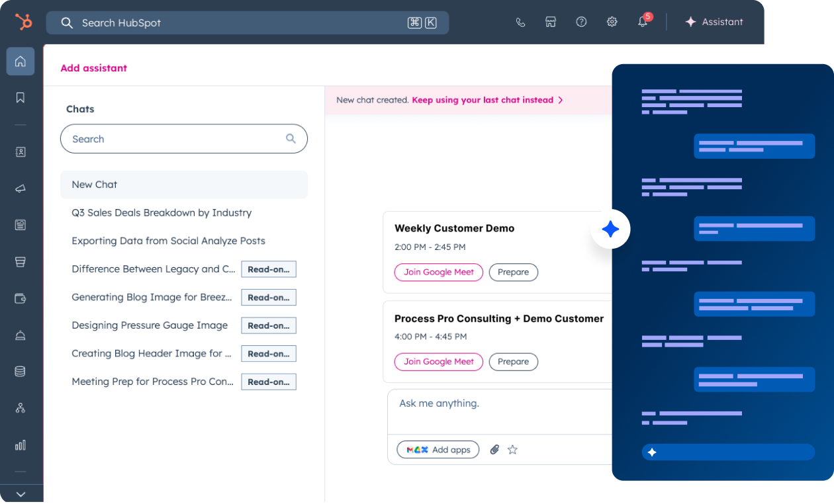Click the Keep using your last chat link
Viewport: 834px width, 504px height.
[482, 101]
